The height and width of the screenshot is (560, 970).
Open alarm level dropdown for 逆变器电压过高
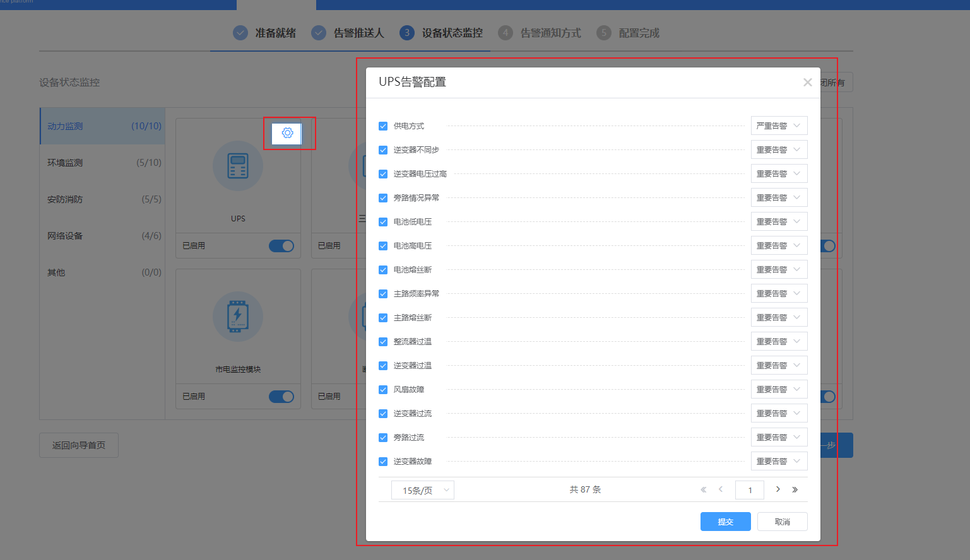pos(779,173)
